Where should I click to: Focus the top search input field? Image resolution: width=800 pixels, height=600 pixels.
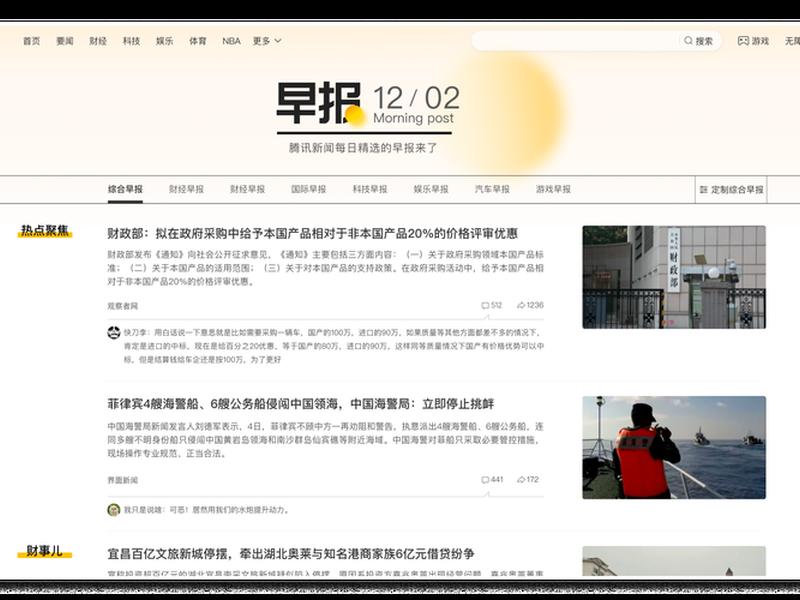577,41
